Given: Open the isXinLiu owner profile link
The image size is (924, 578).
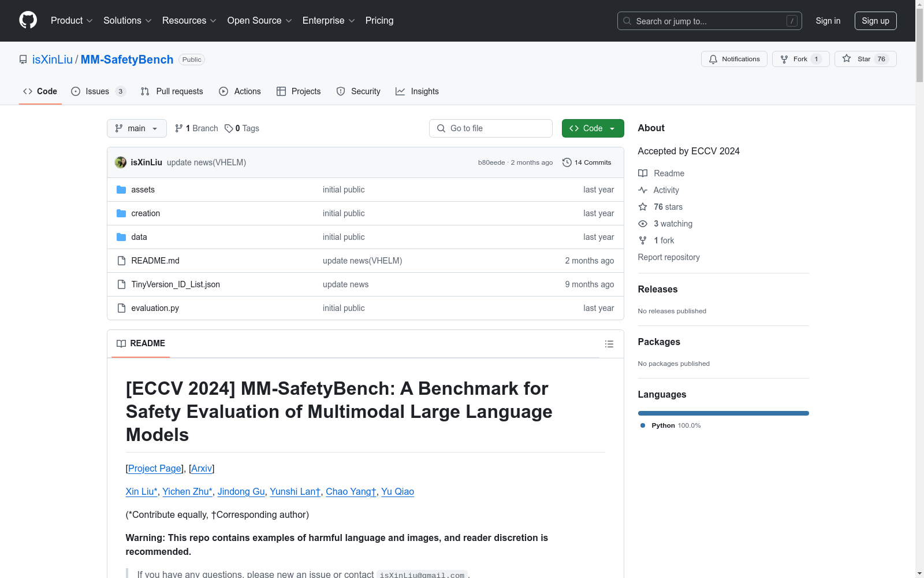Looking at the screenshot, I should coord(53,60).
